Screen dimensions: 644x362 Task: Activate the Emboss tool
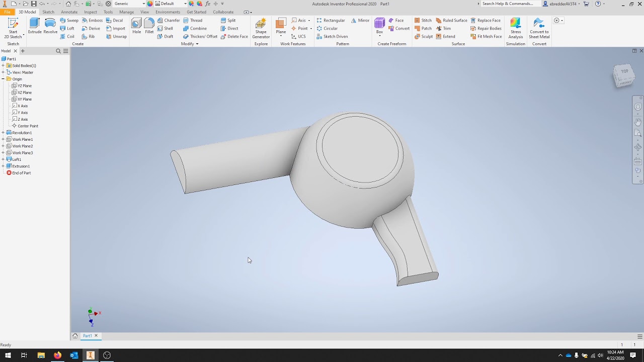92,21
